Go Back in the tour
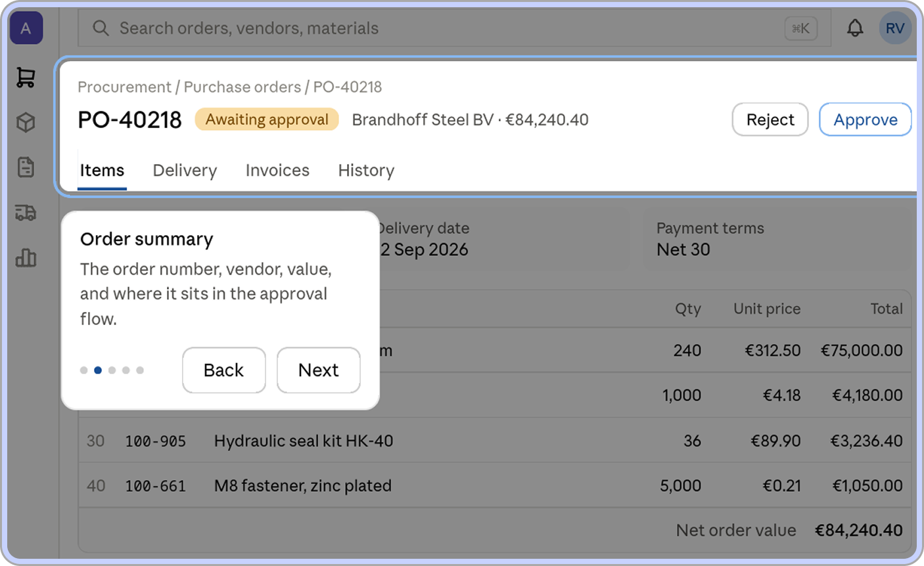This screenshot has height=566, width=924. coord(224,370)
